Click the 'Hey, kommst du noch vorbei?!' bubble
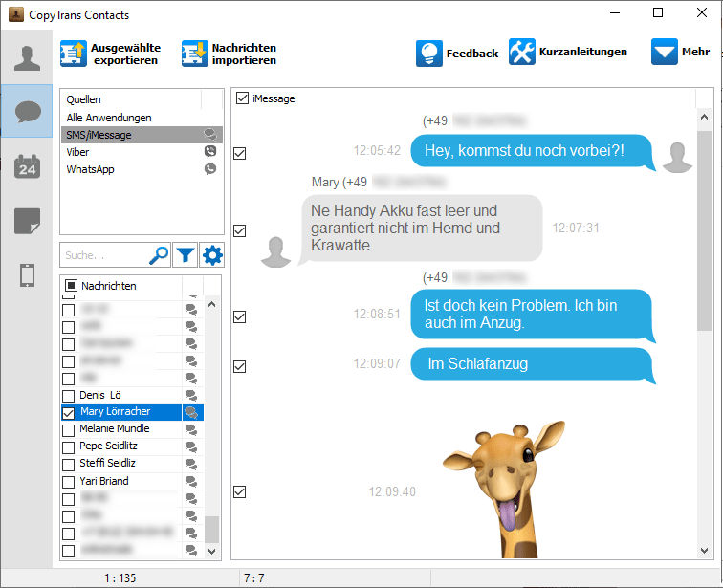Screen dimensions: 723x588 [x=532, y=151]
